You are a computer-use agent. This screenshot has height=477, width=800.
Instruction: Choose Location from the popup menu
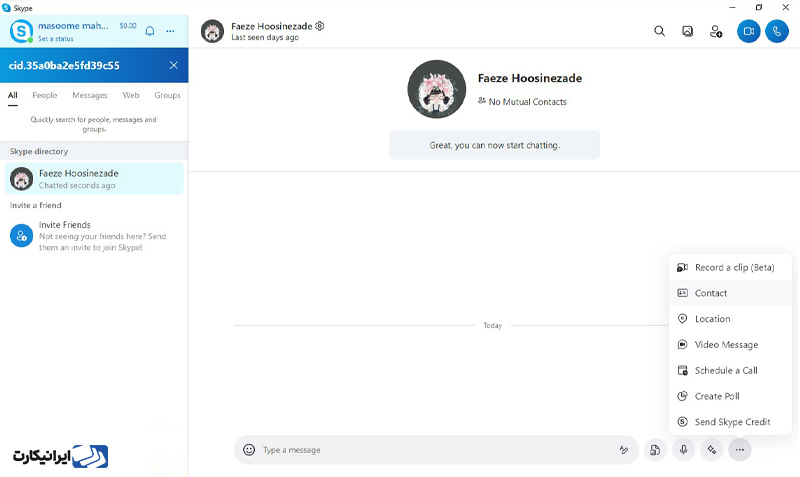730,319
